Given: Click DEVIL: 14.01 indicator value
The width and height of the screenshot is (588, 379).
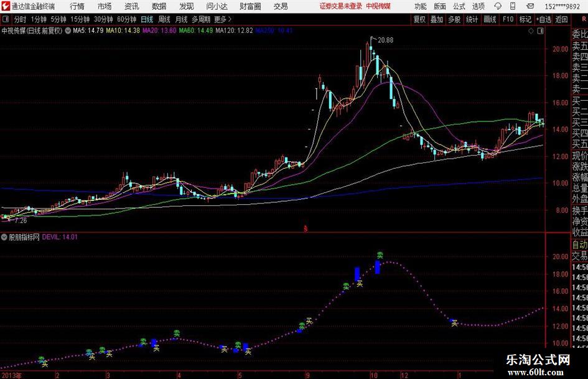Looking at the screenshot, I should 60,236.
